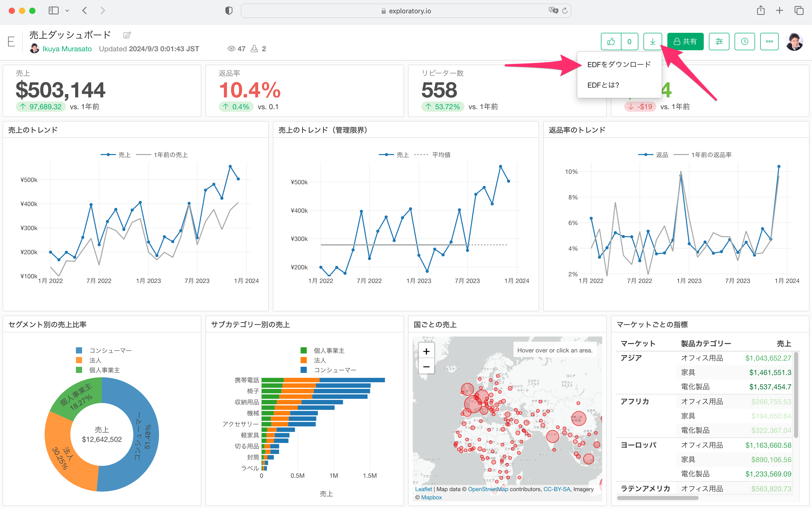
Task: Open a new tab with plus icon
Action: [x=779, y=11]
